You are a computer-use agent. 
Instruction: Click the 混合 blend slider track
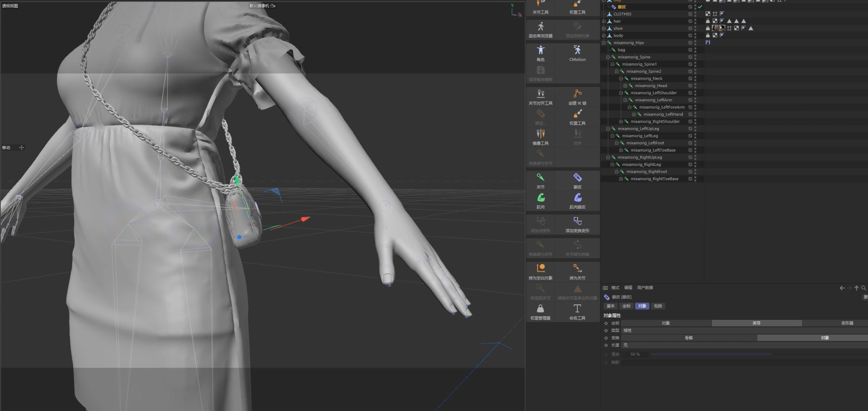758,354
